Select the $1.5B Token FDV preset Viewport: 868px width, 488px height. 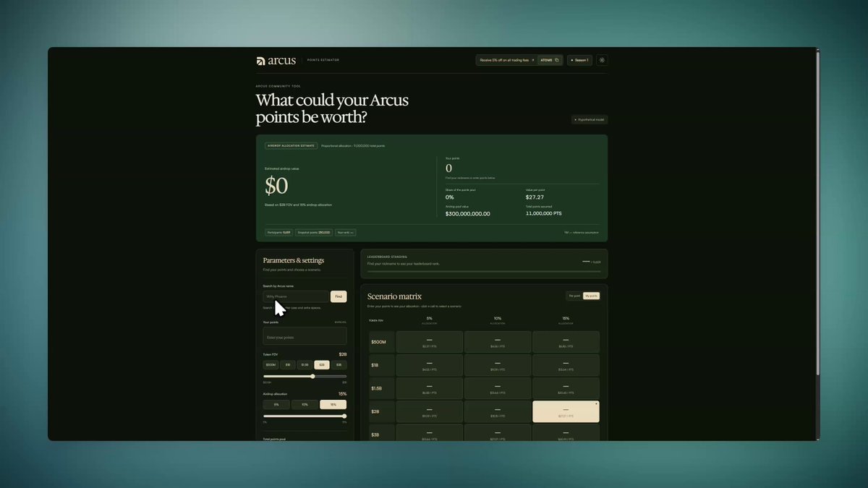tap(305, 365)
